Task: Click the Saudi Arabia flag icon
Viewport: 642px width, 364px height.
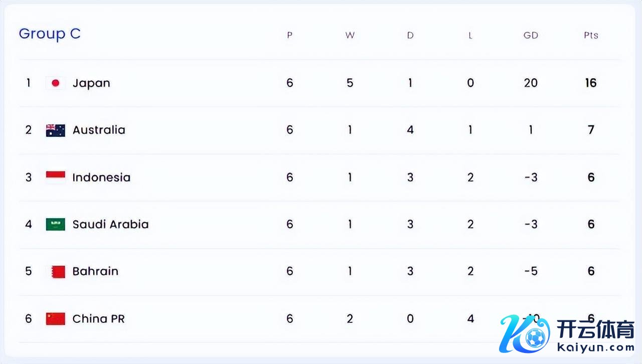Action: coord(56,224)
